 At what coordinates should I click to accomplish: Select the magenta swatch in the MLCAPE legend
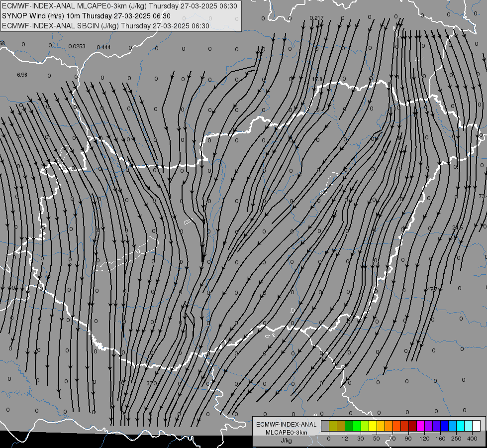coord(420,426)
